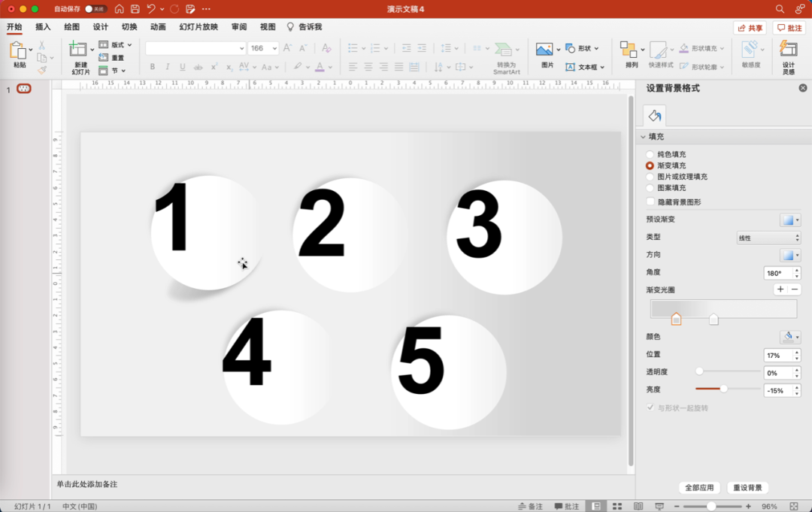Click the zoom slider in status bar

711,506
